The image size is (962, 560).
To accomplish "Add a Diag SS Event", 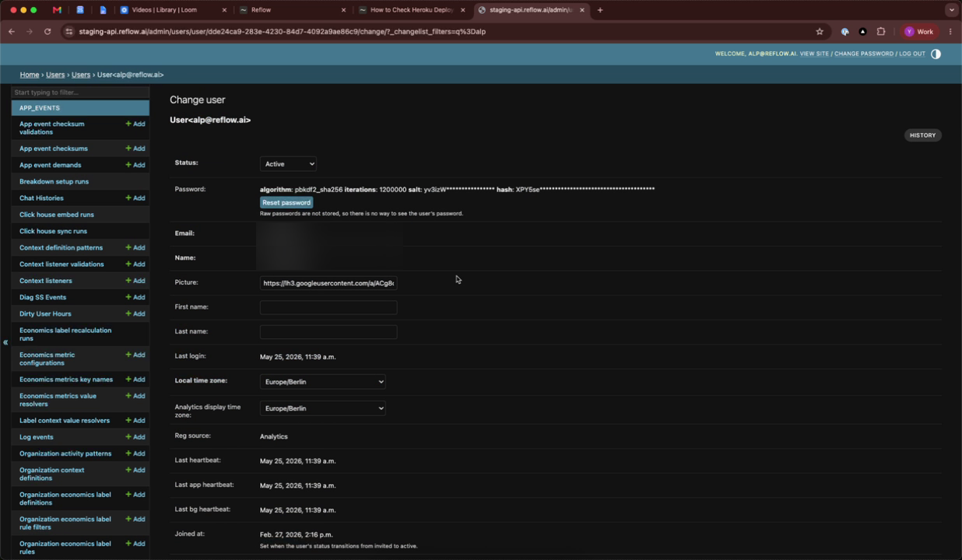I will point(135,297).
